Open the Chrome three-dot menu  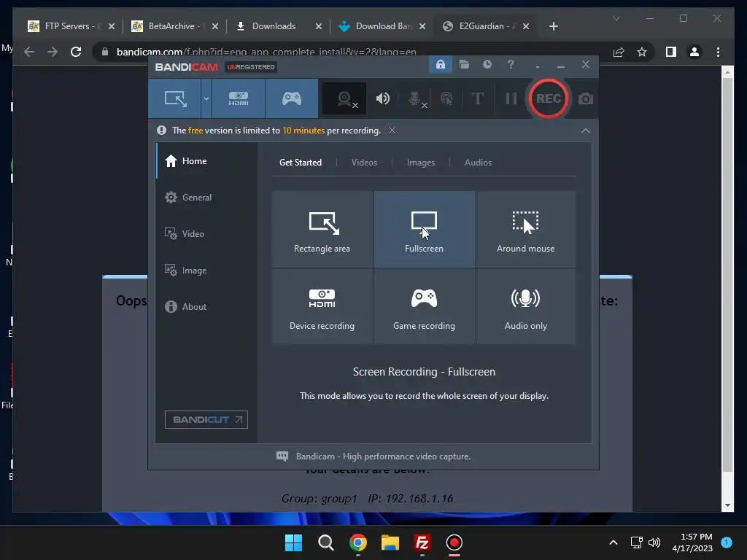coord(718,52)
